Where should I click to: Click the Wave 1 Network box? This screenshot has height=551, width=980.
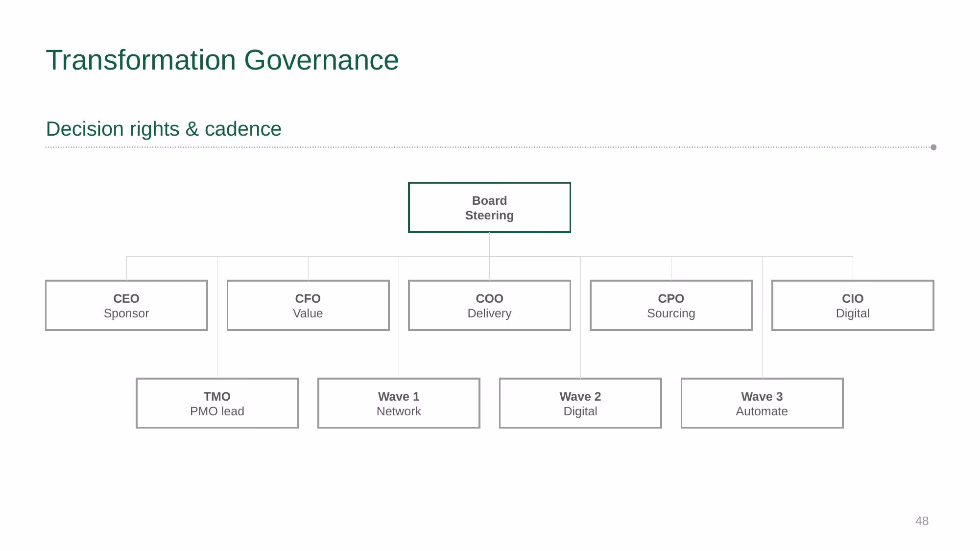coord(399,403)
